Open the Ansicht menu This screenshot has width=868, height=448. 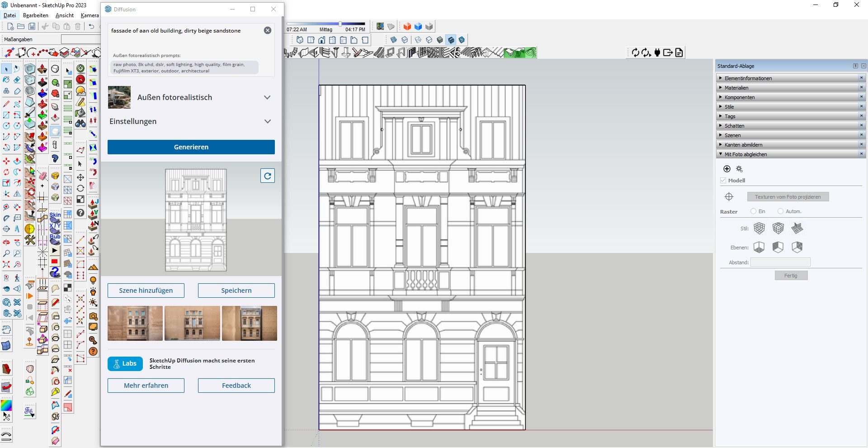click(x=65, y=15)
